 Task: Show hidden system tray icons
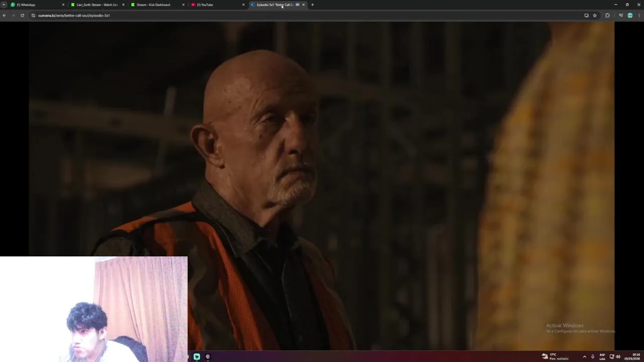[584, 356]
